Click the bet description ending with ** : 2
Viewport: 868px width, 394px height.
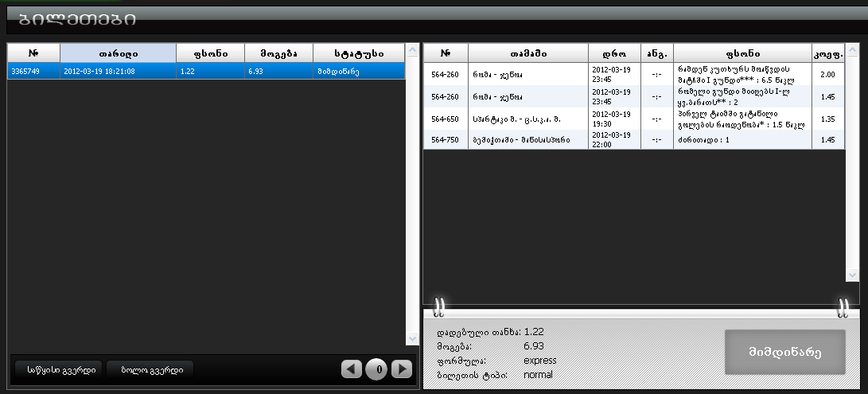pyautogui.click(x=742, y=96)
